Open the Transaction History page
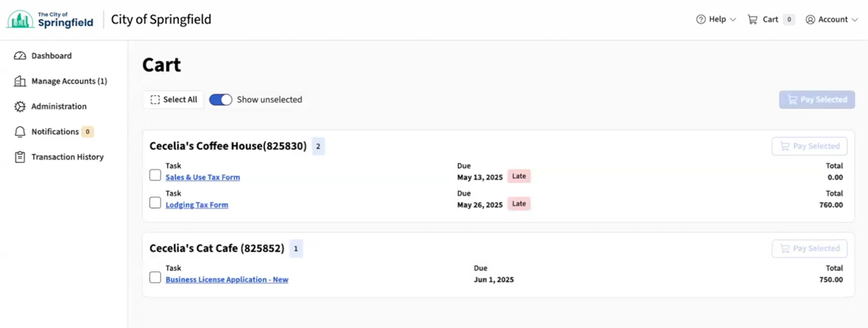 [67, 157]
